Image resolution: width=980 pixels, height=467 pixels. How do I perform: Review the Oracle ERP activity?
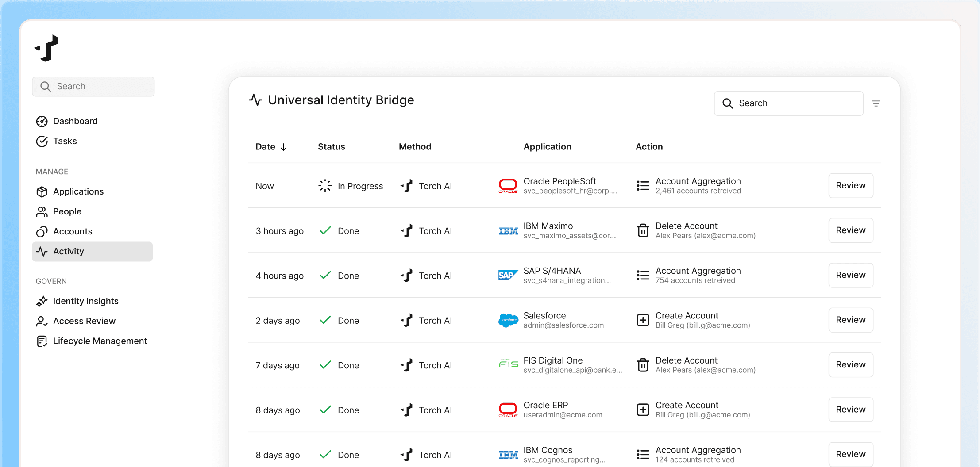coord(850,410)
